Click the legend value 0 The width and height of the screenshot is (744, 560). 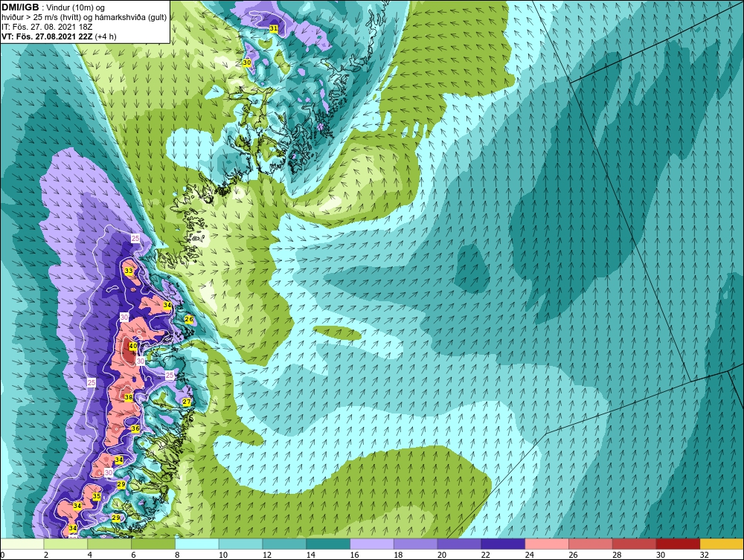click(3, 555)
